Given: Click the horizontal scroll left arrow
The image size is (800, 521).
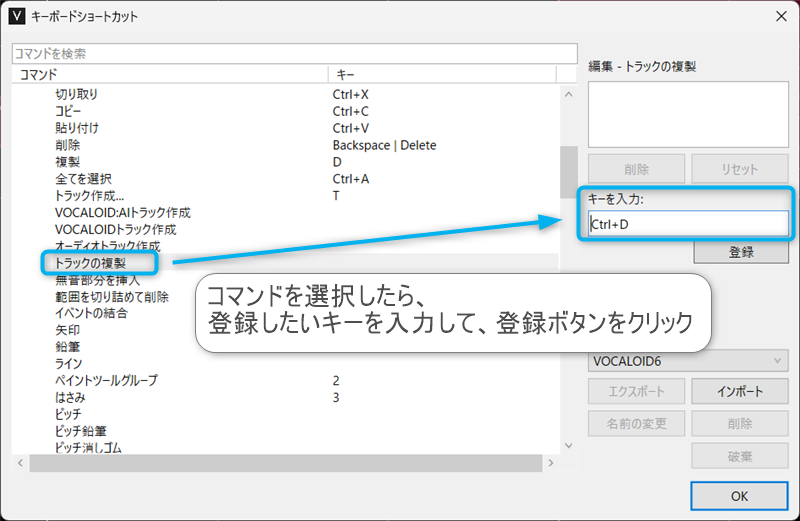Looking at the screenshot, I should [20, 463].
